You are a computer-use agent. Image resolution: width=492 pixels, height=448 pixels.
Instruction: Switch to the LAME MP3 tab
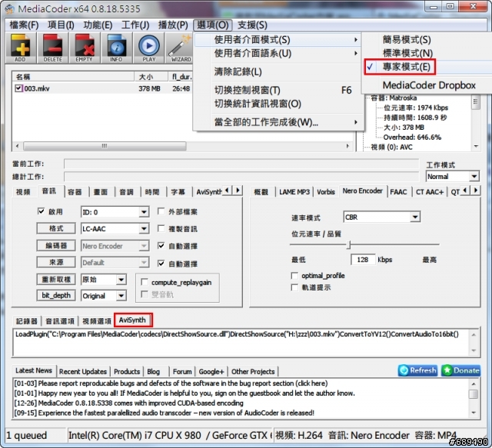(294, 191)
